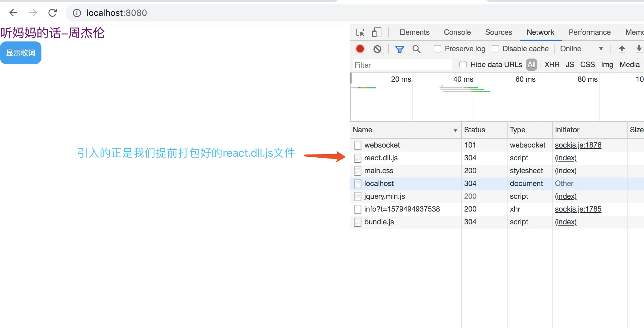Select the react.dll.js request name
This screenshot has width=644, height=328.
[x=381, y=158]
